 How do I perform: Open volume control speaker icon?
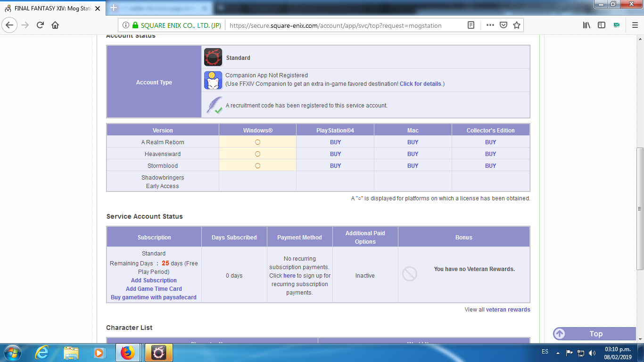[592, 353]
